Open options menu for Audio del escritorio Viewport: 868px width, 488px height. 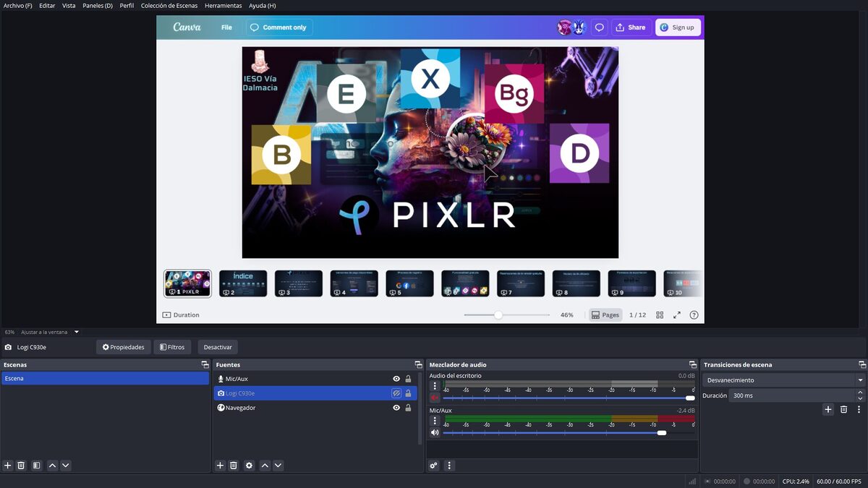click(435, 387)
